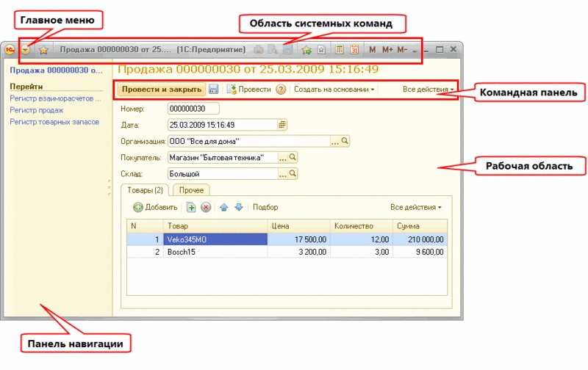The width and height of the screenshot is (588, 370).
Task: Expand the Создать на основании dropdown
Action: 334,90
